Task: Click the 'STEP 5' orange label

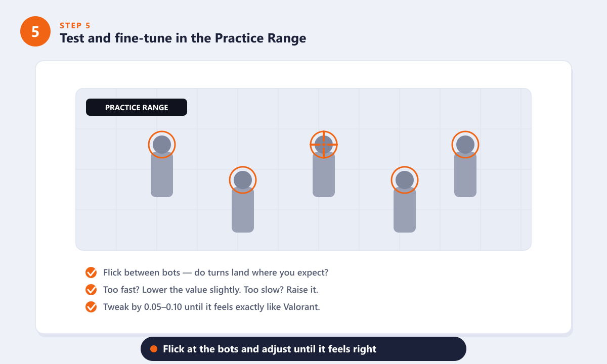Action: pos(75,25)
